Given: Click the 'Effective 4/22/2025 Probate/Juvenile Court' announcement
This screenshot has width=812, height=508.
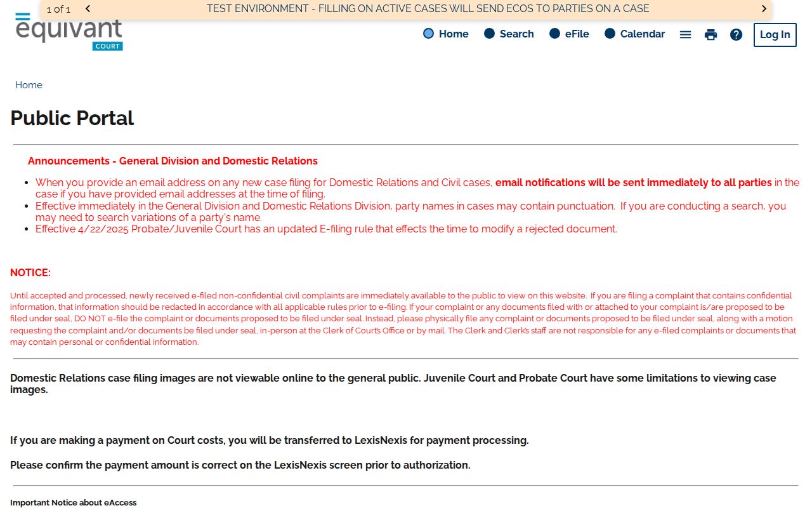Looking at the screenshot, I should (x=326, y=229).
